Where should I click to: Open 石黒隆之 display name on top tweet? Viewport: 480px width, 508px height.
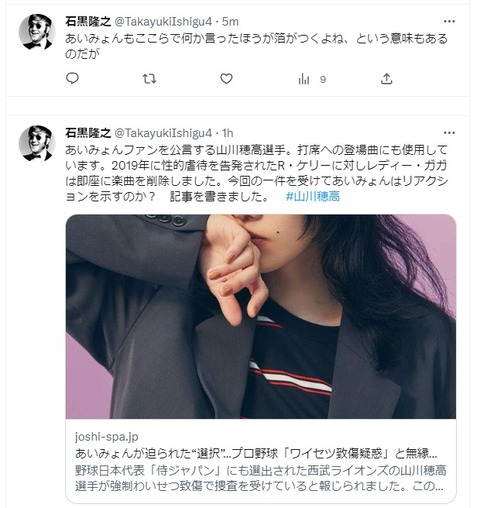88,22
